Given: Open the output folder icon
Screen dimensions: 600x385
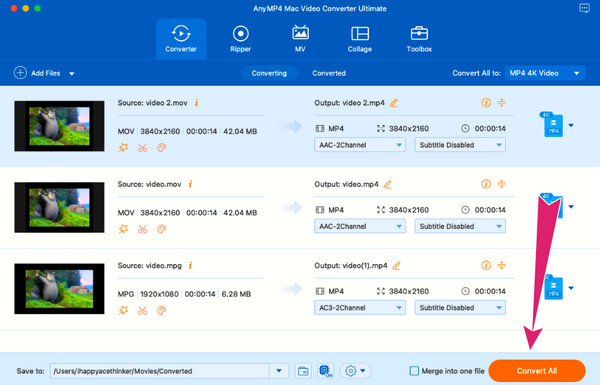Looking at the screenshot, I should (x=303, y=371).
